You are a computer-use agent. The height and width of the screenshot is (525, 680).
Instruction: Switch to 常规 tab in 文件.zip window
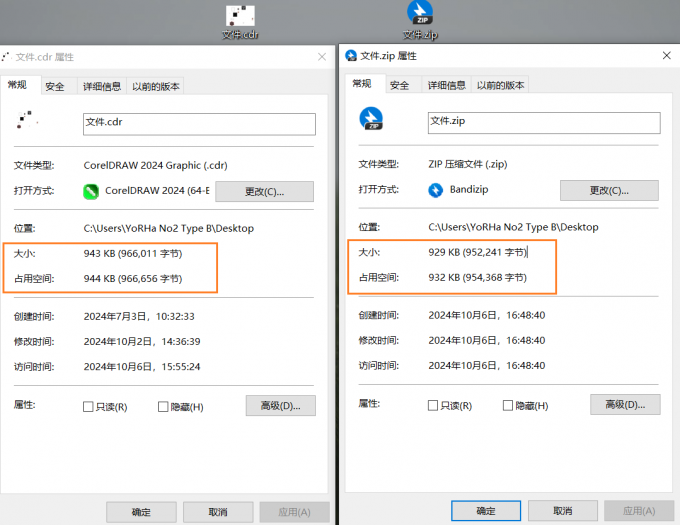[x=363, y=84]
